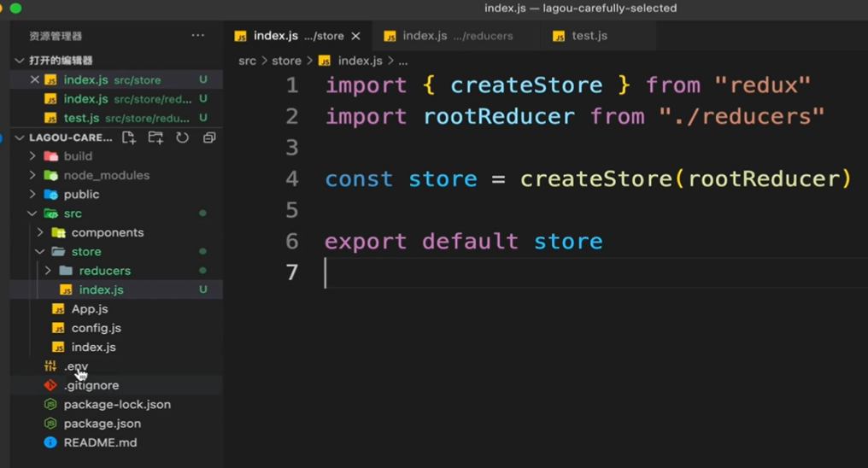Image resolution: width=868 pixels, height=468 pixels.
Task: Click the New Folder icon in explorer header
Action: pyautogui.click(x=155, y=137)
